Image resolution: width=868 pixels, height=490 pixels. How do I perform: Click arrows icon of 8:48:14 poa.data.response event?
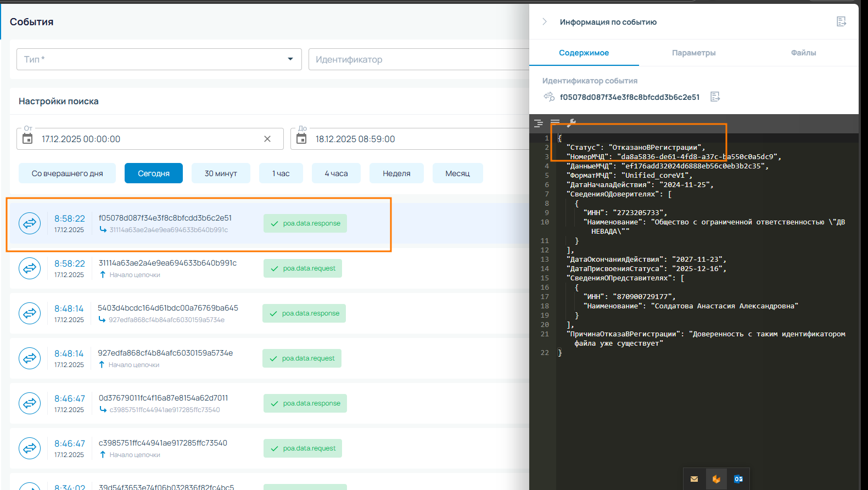[30, 313]
